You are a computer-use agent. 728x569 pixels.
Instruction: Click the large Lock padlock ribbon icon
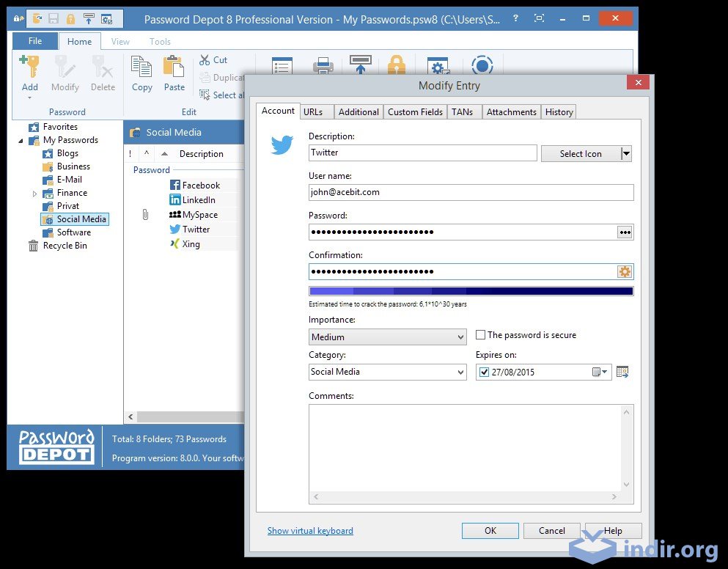397,65
